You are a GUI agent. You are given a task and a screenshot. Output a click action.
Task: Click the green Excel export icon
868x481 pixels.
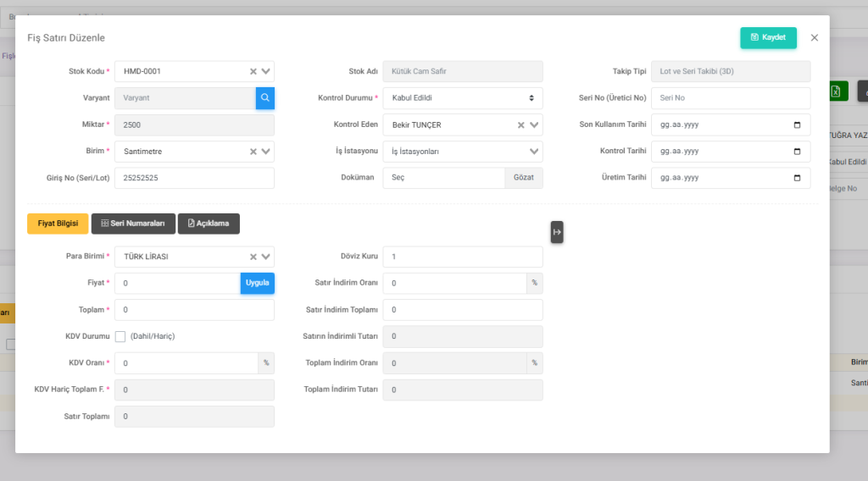(834, 91)
